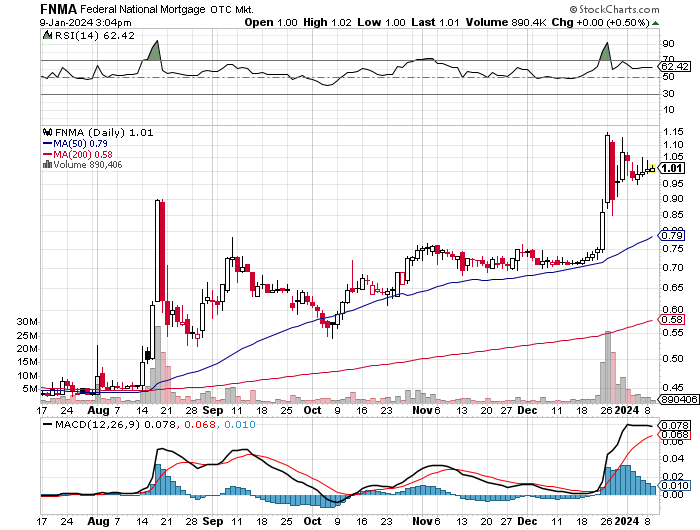700x530 pixels.
Task: Click the red 0.068 signal value in MACD legend
Action: [199, 425]
